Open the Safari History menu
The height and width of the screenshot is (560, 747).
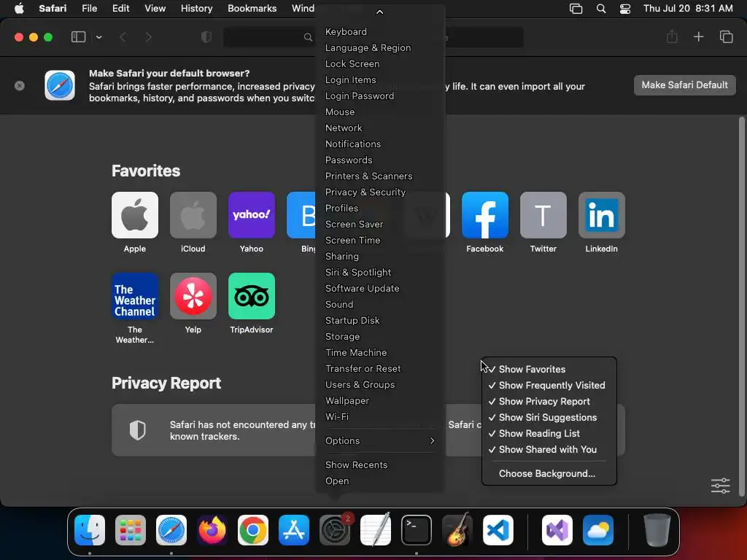pos(196,8)
